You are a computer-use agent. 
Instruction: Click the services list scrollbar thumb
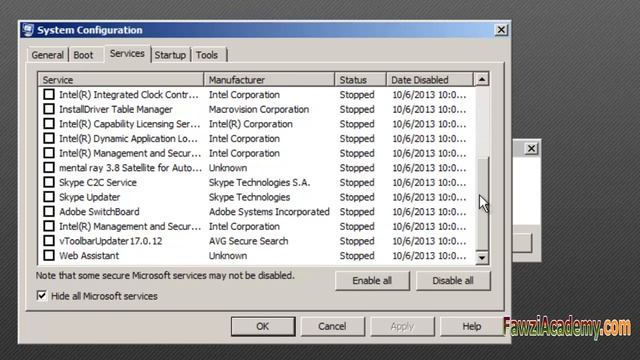[482, 204]
